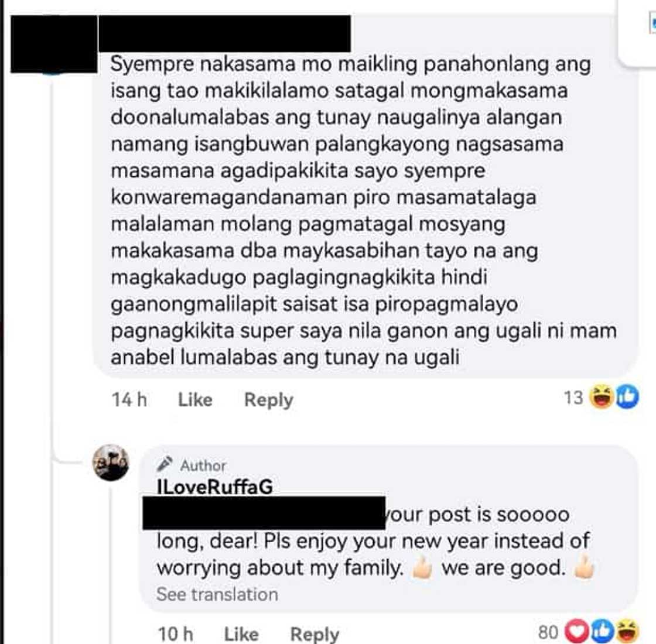Like the 14 h long comment
Image resolution: width=656 pixels, height=644 pixels.
195,399
